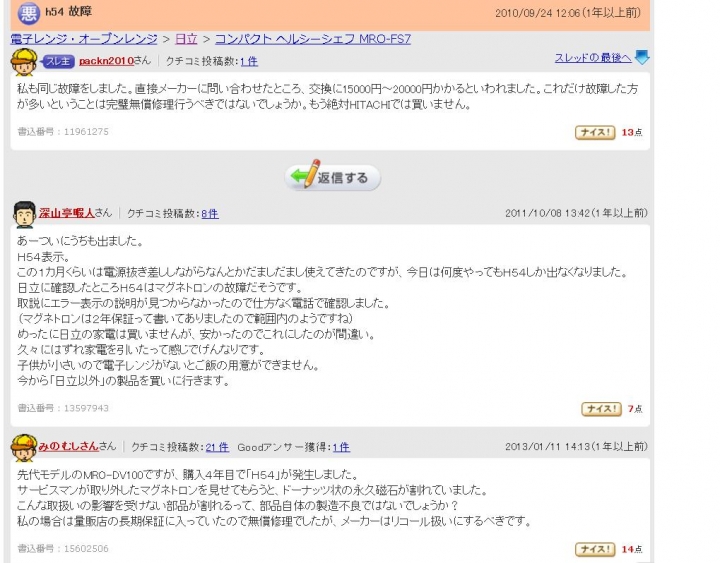Click ナイス! button on post 13597943

click(x=601, y=409)
